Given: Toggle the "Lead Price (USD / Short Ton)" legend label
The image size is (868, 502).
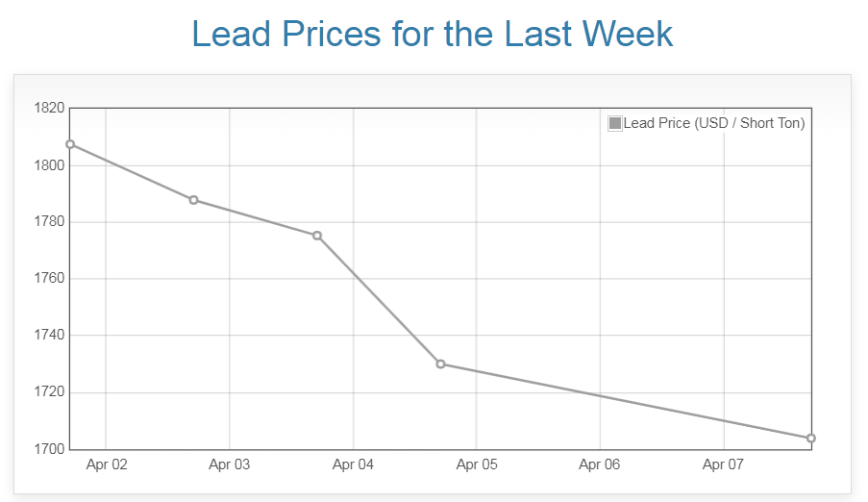Looking at the screenshot, I should click(x=713, y=123).
